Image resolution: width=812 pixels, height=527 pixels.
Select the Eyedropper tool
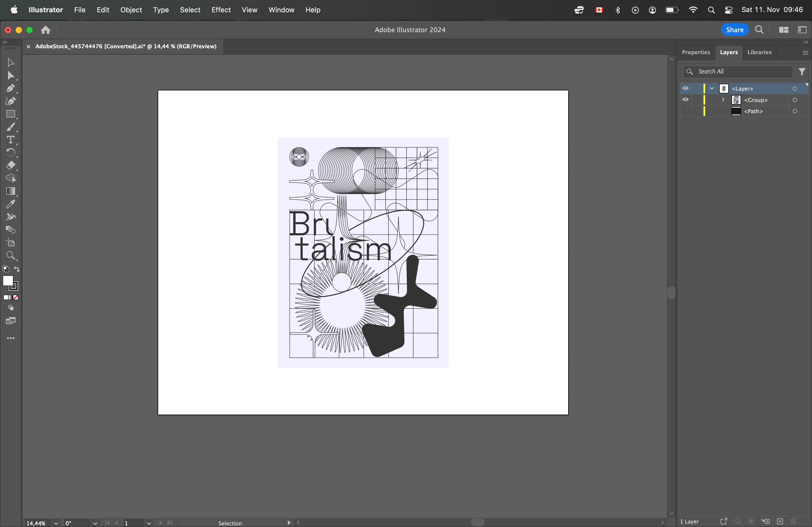pyautogui.click(x=10, y=204)
